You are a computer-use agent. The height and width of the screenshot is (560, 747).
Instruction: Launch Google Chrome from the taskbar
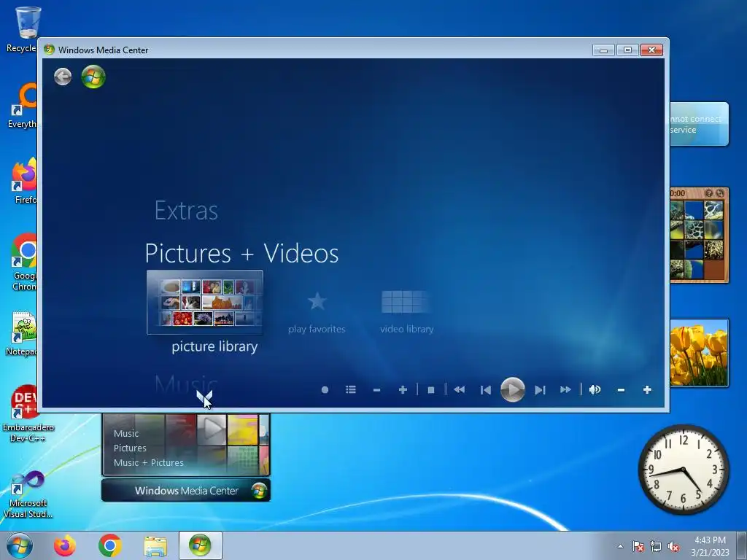110,545
